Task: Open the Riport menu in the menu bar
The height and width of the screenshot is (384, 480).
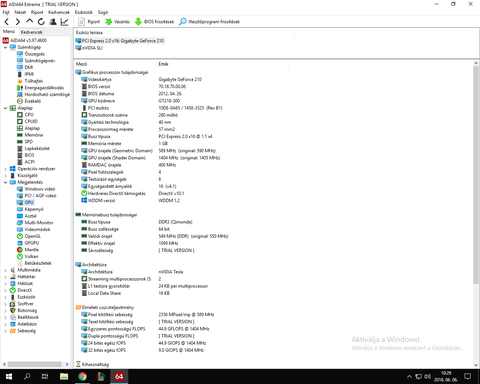Action: pyautogui.click(x=37, y=12)
